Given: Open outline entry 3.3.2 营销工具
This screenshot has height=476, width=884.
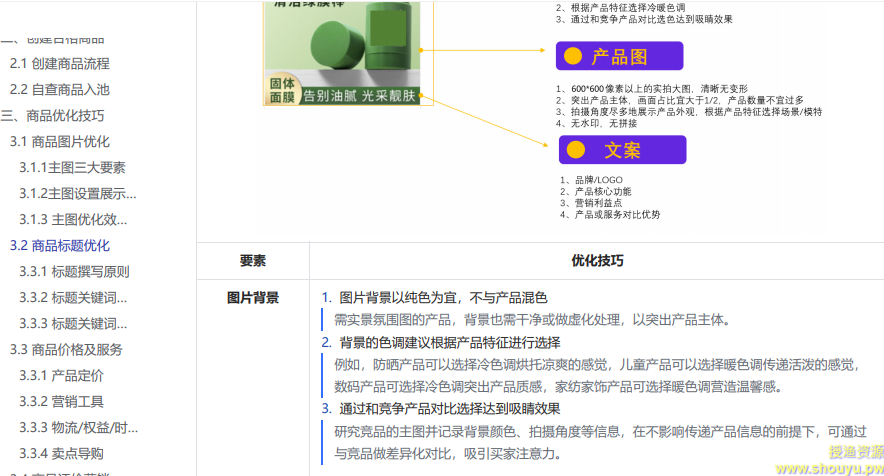Looking at the screenshot, I should click(x=61, y=401).
